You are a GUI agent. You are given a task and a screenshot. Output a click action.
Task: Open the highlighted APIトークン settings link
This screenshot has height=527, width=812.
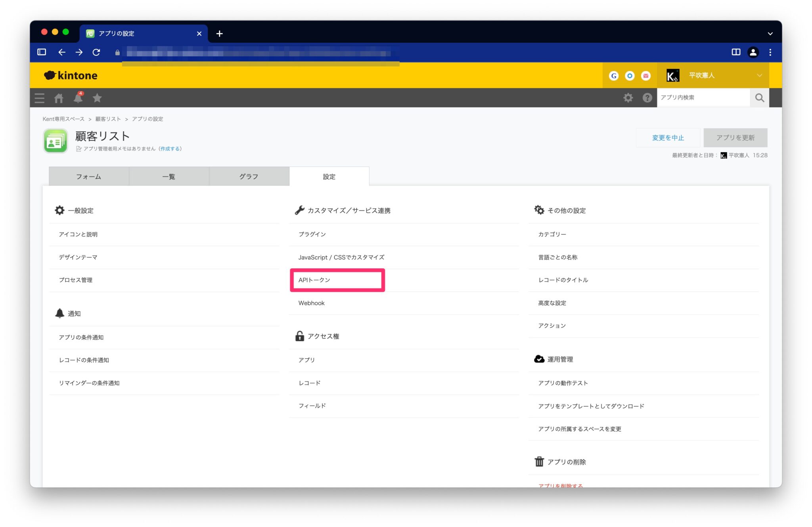tap(315, 280)
